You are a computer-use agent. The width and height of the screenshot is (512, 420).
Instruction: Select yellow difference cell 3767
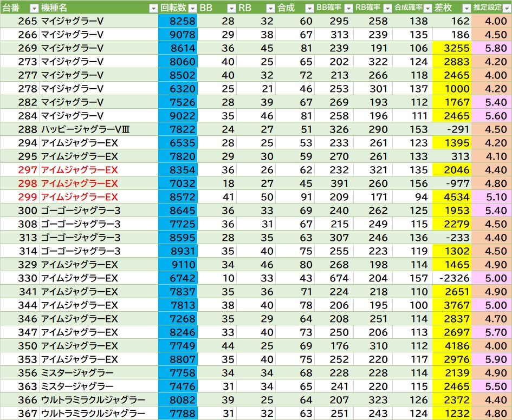pyautogui.click(x=452, y=305)
